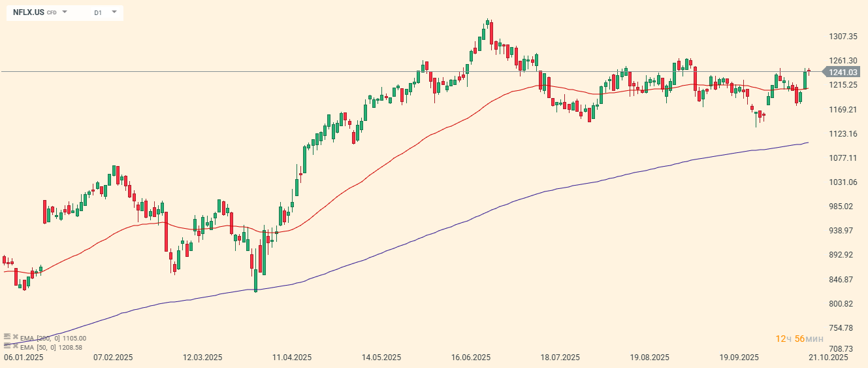Open settings for the EMA 200 indicator
The image size is (868, 368).
[7, 337]
